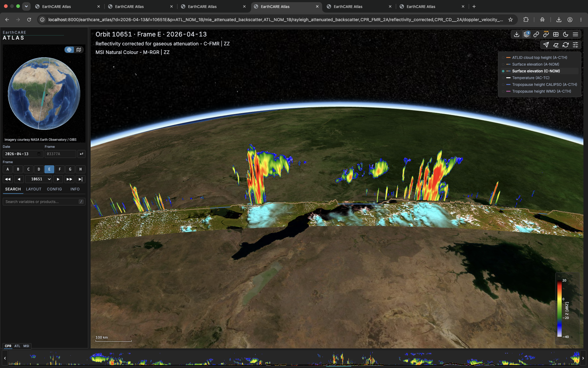Enable Temperature (AC-TC) overlay
The height and width of the screenshot is (368, 588).
pos(539,78)
